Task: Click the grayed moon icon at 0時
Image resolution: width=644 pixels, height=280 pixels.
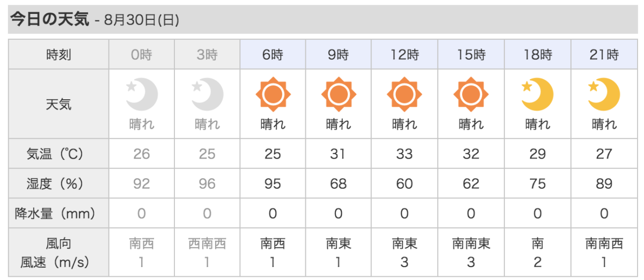Action: 142,95
